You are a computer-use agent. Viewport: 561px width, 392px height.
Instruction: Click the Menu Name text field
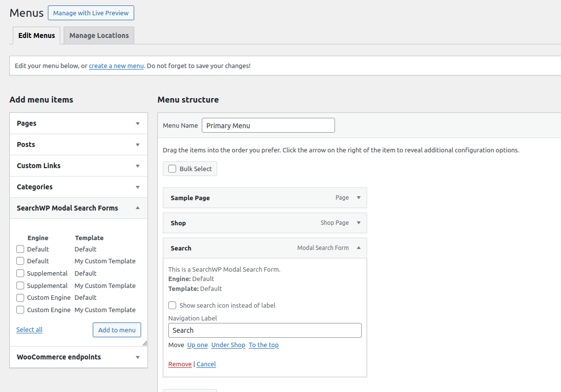pyautogui.click(x=268, y=126)
